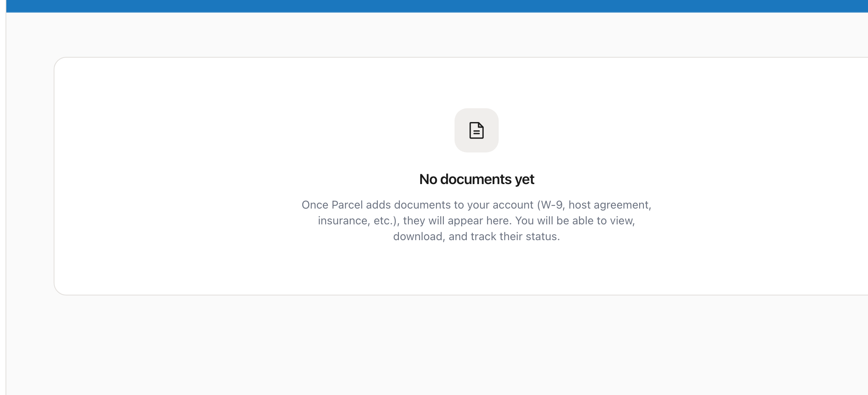Screen dimensions: 868x395
Task: Click the 'No documents yet' heading
Action: pyautogui.click(x=477, y=179)
